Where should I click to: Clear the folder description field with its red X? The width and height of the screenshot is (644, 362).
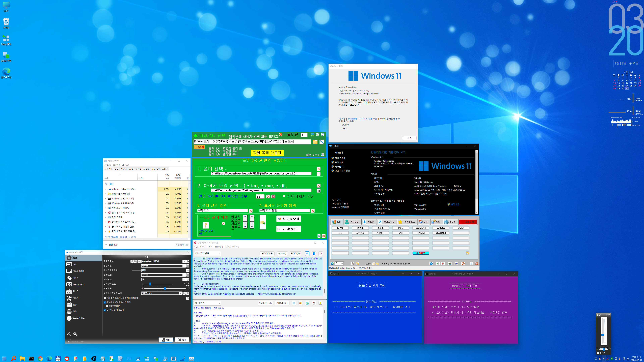tap(251, 211)
